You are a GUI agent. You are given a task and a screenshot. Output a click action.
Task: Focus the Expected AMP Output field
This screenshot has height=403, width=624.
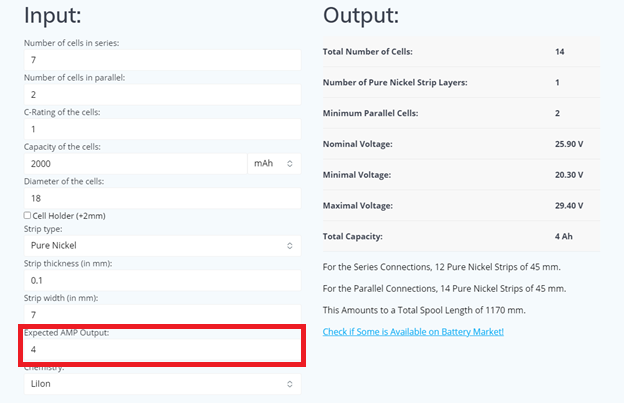pyautogui.click(x=161, y=350)
